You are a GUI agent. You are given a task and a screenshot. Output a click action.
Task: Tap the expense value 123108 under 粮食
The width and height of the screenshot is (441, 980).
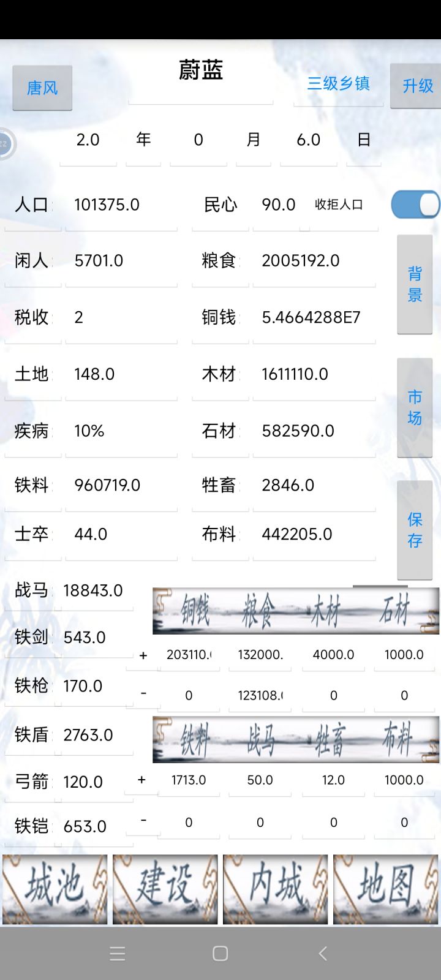(260, 696)
